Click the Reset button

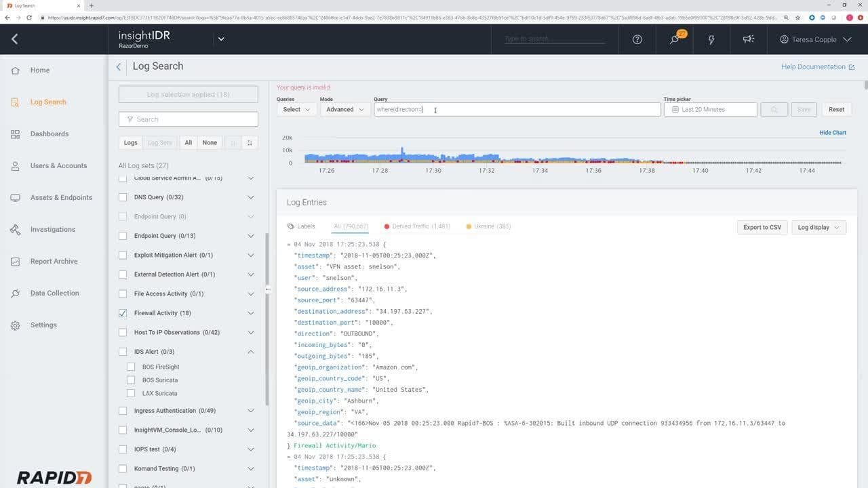click(836, 109)
